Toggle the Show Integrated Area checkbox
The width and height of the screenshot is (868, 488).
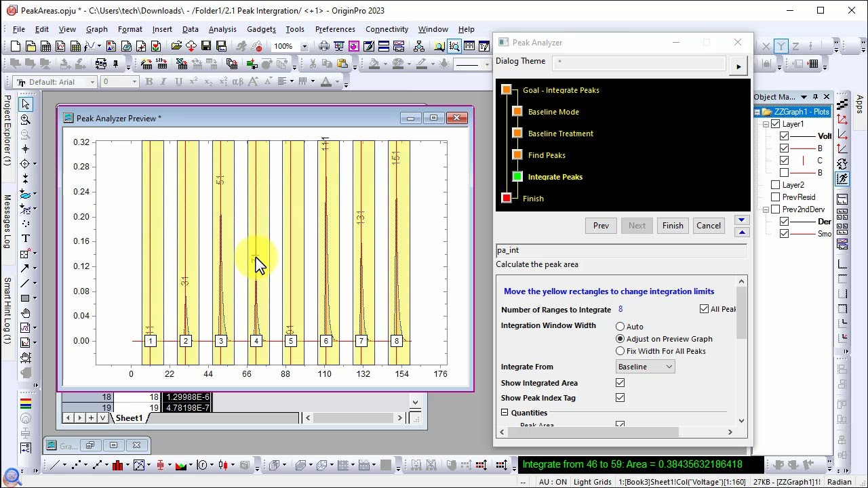pos(620,383)
